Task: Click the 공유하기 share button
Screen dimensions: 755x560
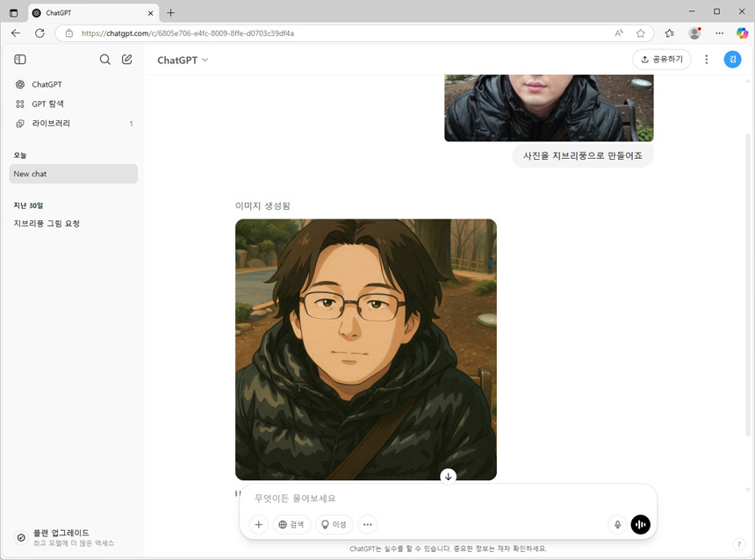Action: (x=661, y=60)
